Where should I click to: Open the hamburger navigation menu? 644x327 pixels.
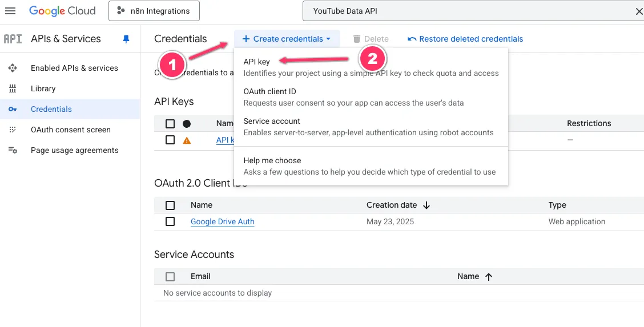pos(10,11)
